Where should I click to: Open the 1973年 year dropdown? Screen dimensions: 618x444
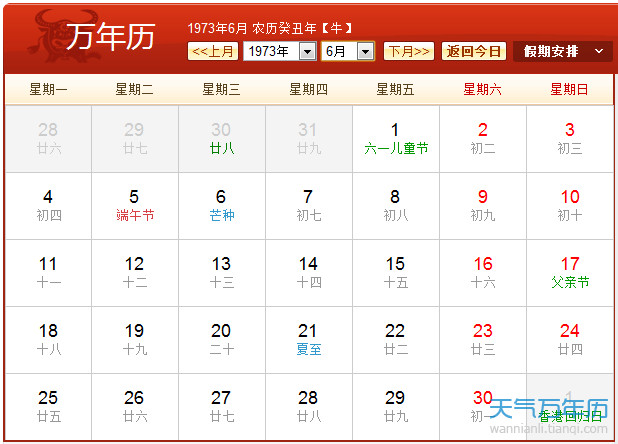click(x=280, y=51)
